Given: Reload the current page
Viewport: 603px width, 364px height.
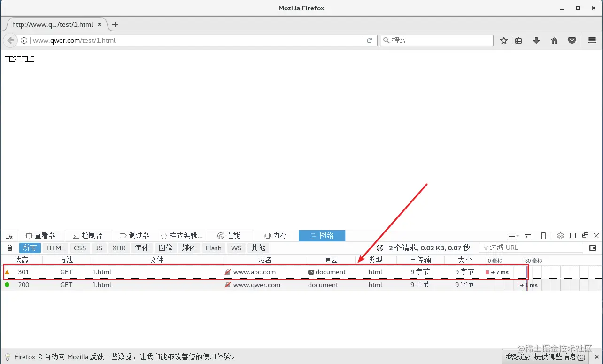Looking at the screenshot, I should [370, 41].
